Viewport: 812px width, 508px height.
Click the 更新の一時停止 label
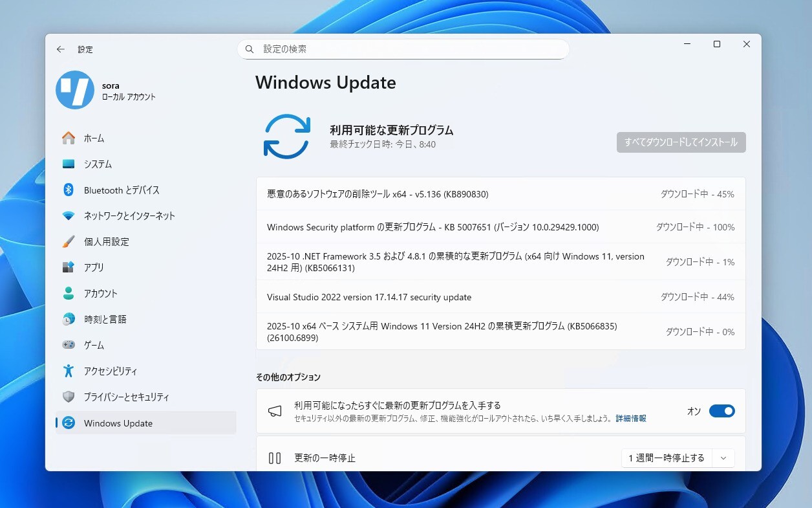coord(325,458)
